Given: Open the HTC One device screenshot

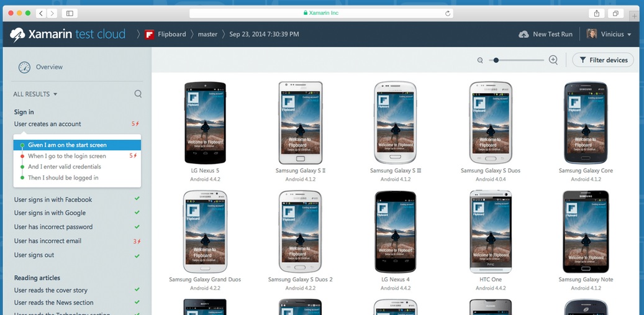Looking at the screenshot, I should tap(491, 232).
